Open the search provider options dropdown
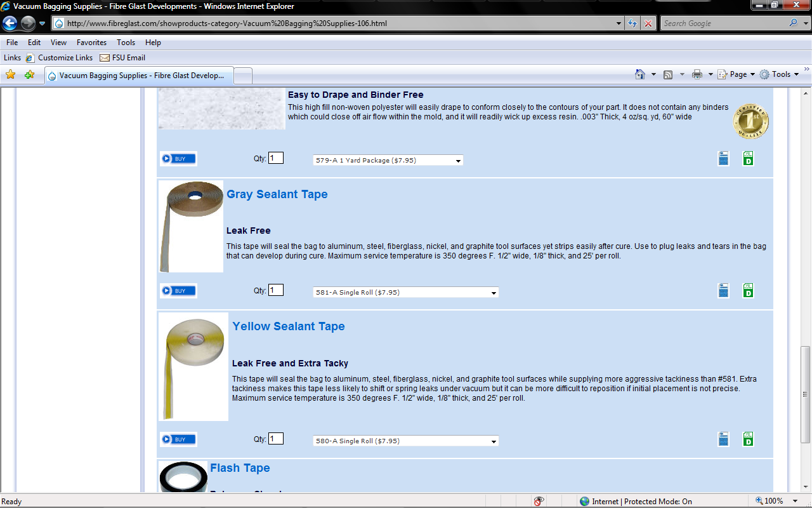 (805, 23)
